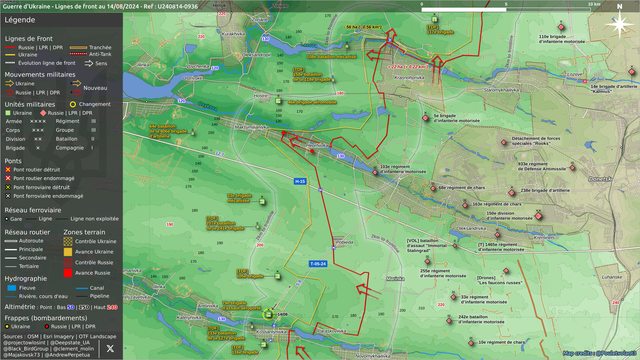This screenshot has height=360, width=640.
Task: Click the 238e brigade d'artillerie red marker
Action: click(512, 193)
